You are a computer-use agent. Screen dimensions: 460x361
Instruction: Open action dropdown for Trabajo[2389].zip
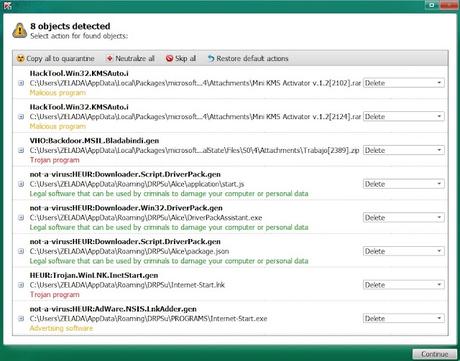pyautogui.click(x=403, y=150)
